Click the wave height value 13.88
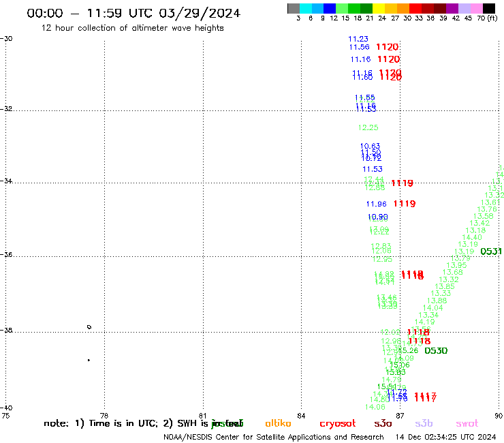This screenshot has height=443, width=504. pos(437,301)
